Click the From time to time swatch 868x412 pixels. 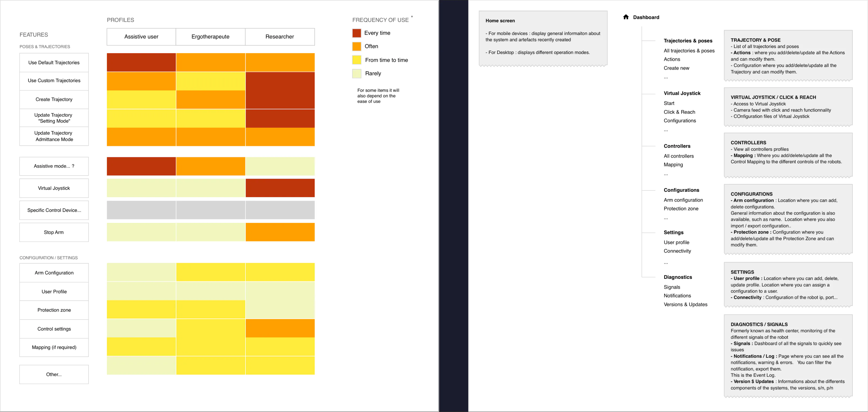356,60
